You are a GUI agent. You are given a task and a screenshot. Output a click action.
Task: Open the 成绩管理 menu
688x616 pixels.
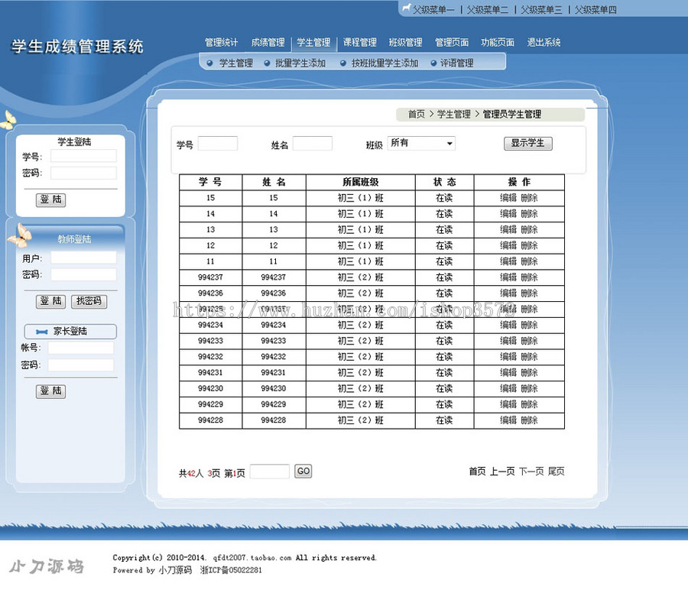point(268,43)
